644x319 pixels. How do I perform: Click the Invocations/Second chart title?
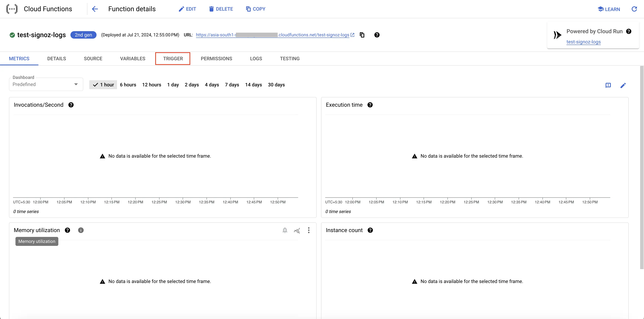click(x=39, y=105)
